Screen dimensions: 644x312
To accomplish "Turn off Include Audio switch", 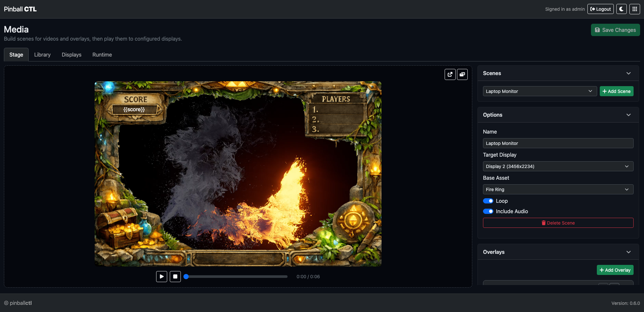I will 488,211.
